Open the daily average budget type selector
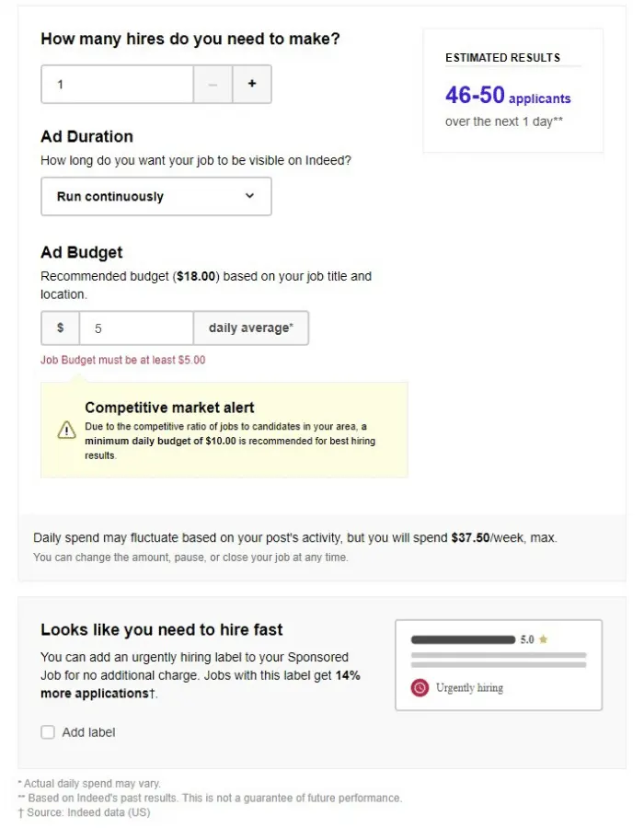644x828 pixels. [x=251, y=328]
